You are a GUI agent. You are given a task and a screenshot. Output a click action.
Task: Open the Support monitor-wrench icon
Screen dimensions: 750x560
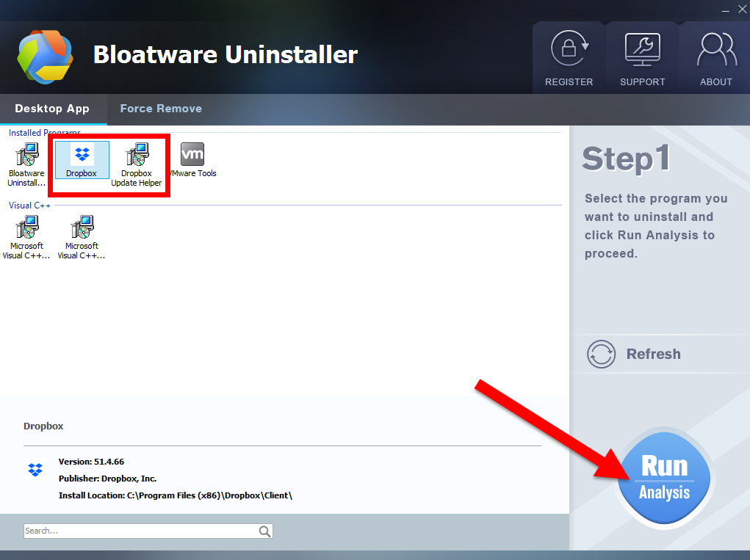pos(642,49)
